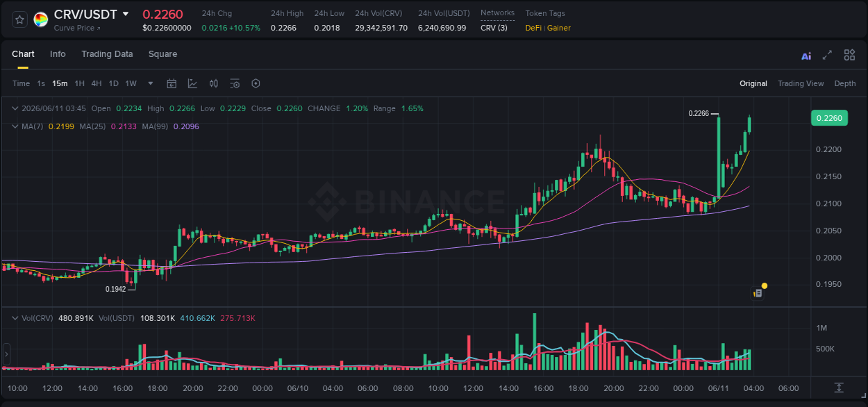Open the layout widgets grid icon

(x=849, y=55)
